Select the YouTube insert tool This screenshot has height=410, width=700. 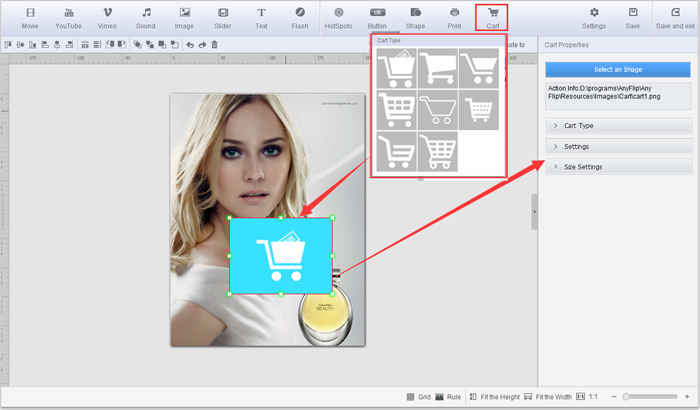click(69, 17)
